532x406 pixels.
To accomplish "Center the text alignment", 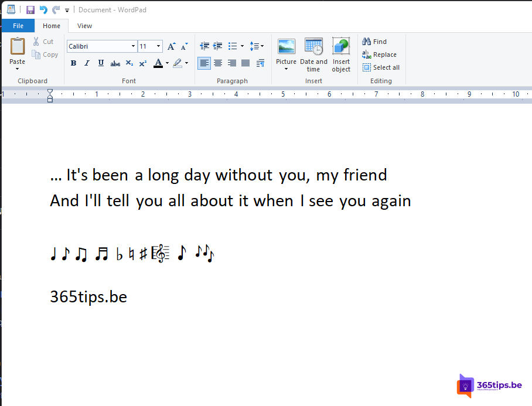I will [218, 63].
